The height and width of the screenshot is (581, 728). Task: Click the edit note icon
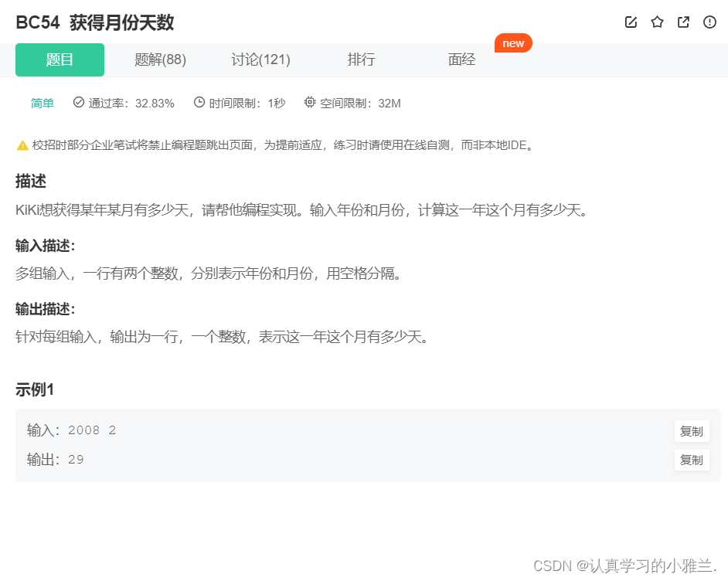click(x=631, y=22)
